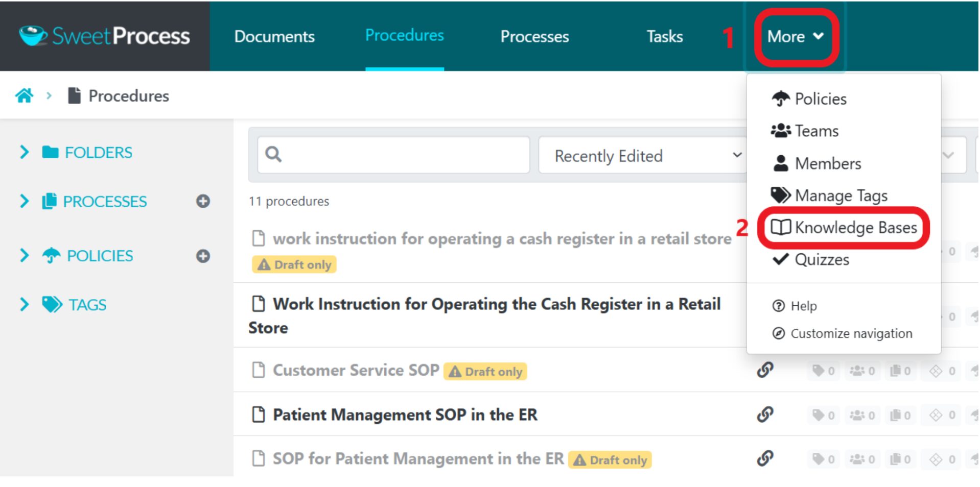Click the PROCESSES sidebar label
980x487 pixels.
105,202
